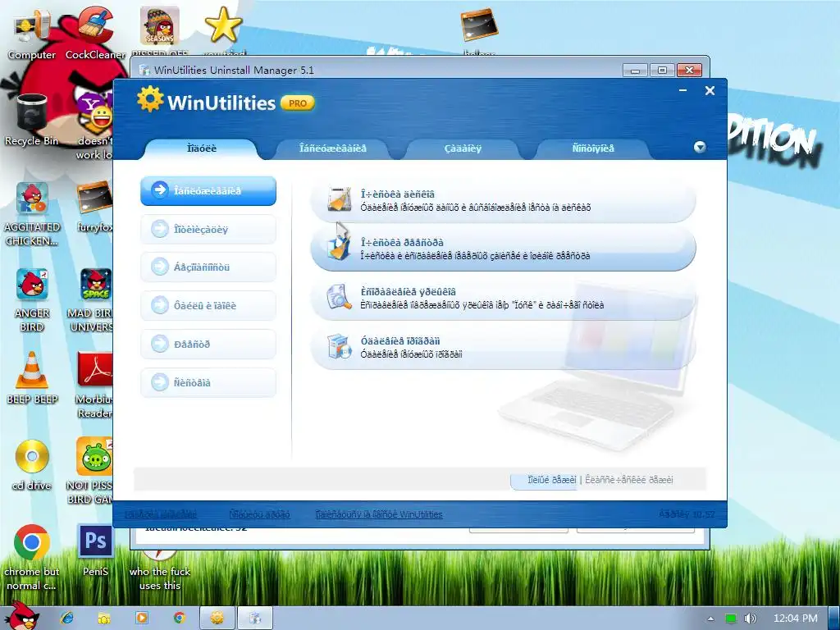Viewport: 840px width, 630px height.
Task: Open the uninstall programs module with box-and-disc icon
Action: click(503, 348)
